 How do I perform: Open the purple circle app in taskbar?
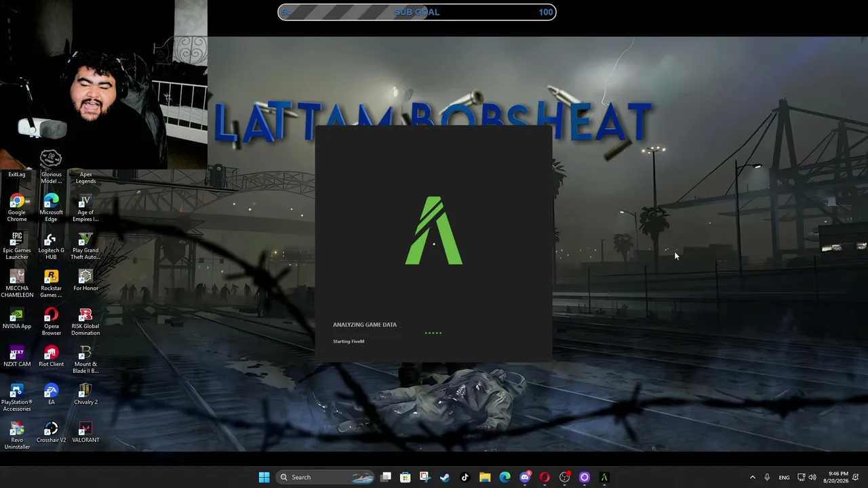click(585, 477)
